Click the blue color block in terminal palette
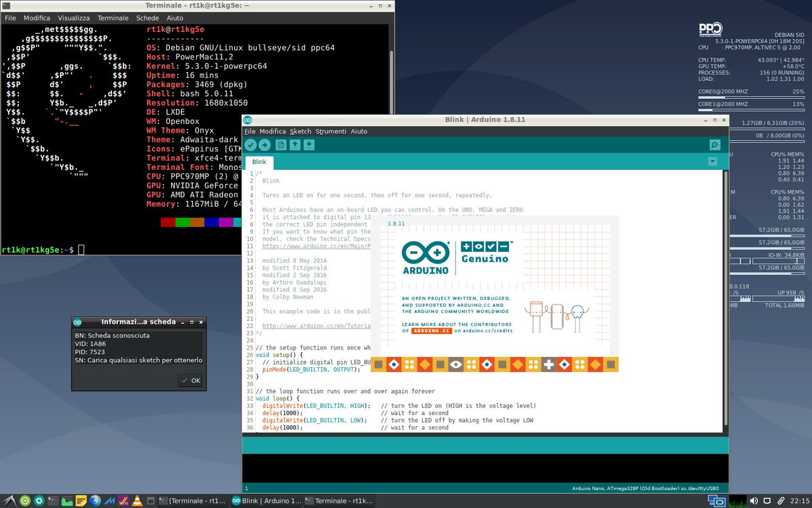The width and height of the screenshot is (812, 508). pos(211,222)
